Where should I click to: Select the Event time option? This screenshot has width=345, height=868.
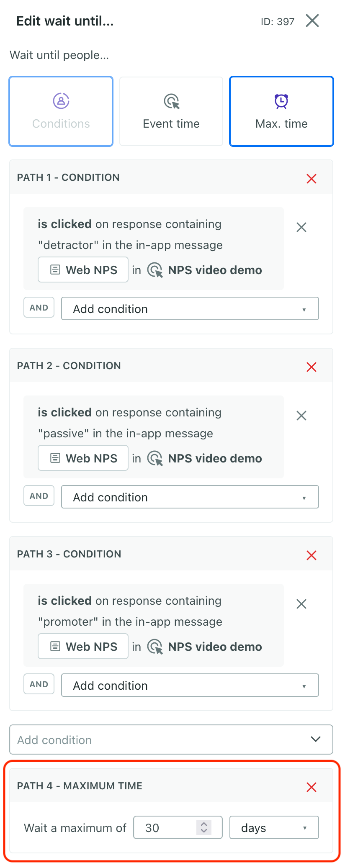pyautogui.click(x=171, y=111)
